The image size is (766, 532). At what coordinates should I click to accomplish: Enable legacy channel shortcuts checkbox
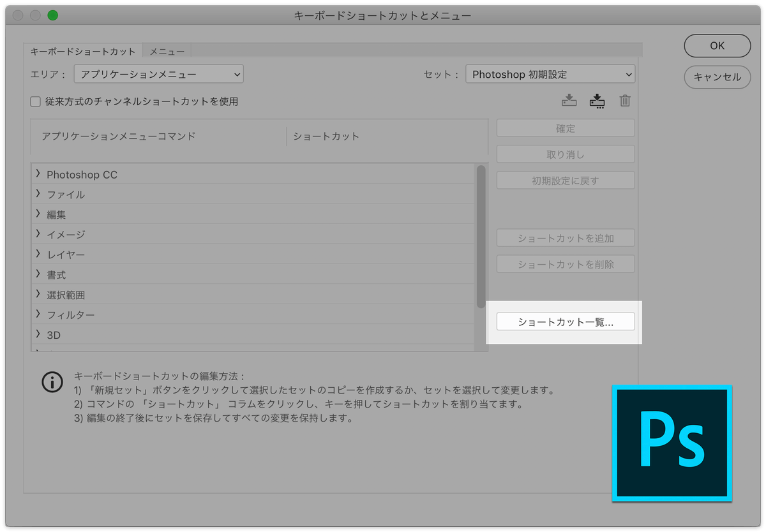(x=36, y=101)
